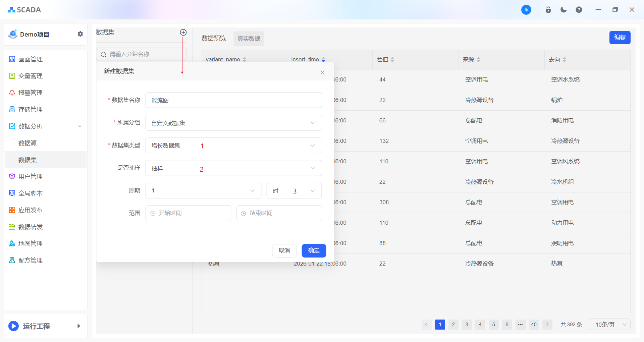Open the help question mark icon
Screen dimensions: 644x342
[x=579, y=10]
